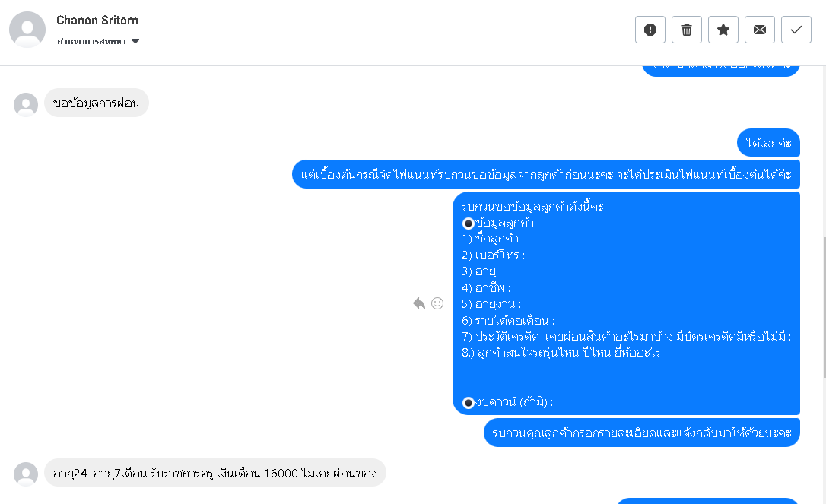Screen dimensions: 826x504
Task: Click line 5) อายุงาน in form message
Action: pyautogui.click(x=491, y=304)
